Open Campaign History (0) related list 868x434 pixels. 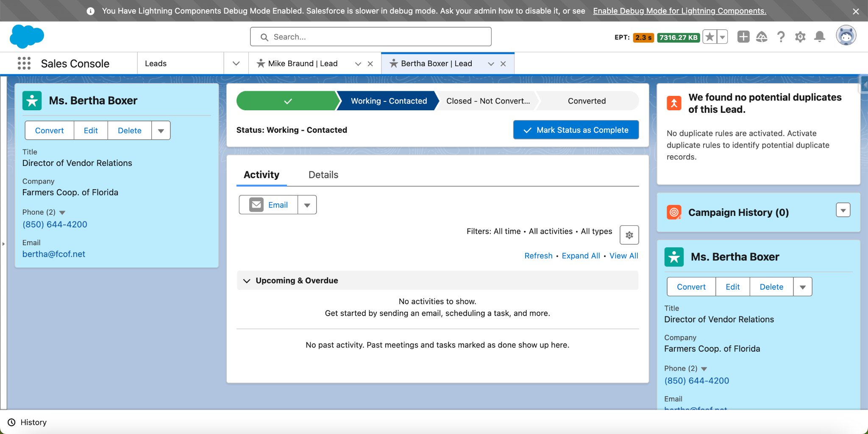tap(738, 213)
